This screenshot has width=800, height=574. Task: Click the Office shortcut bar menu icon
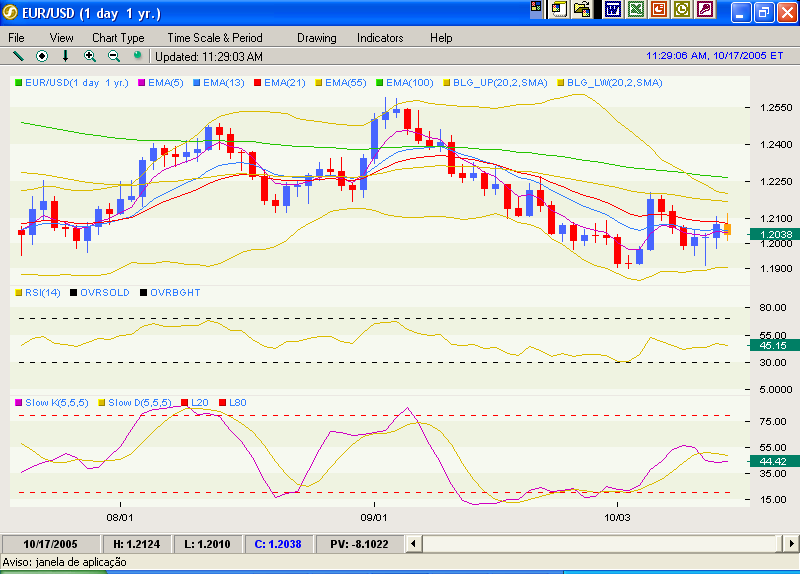click(536, 9)
